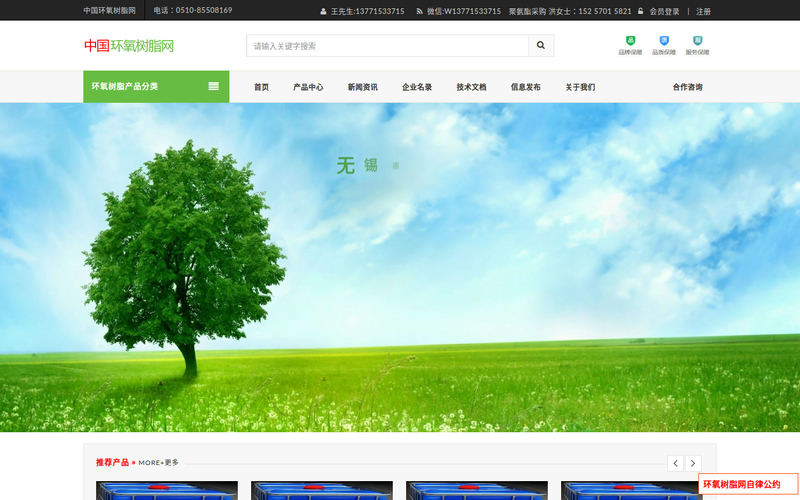The height and width of the screenshot is (500, 800).
Task: Click the 注册 link
Action: pos(703,11)
